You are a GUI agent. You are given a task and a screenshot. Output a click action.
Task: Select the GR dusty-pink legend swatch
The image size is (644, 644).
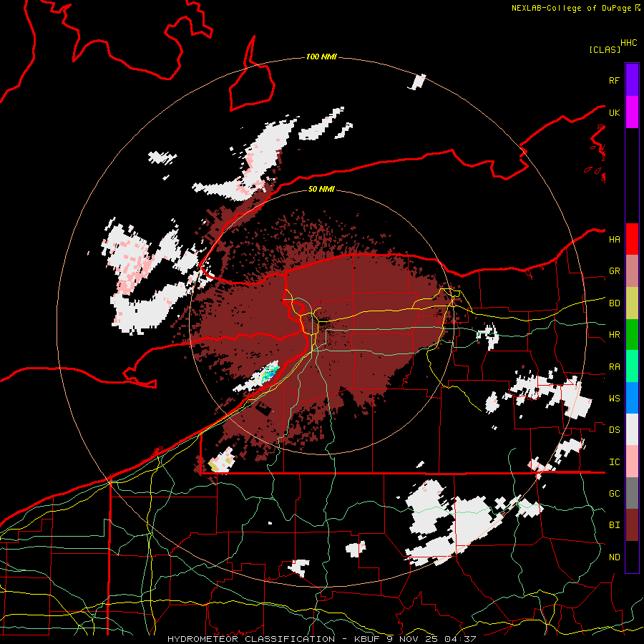[x=632, y=271]
